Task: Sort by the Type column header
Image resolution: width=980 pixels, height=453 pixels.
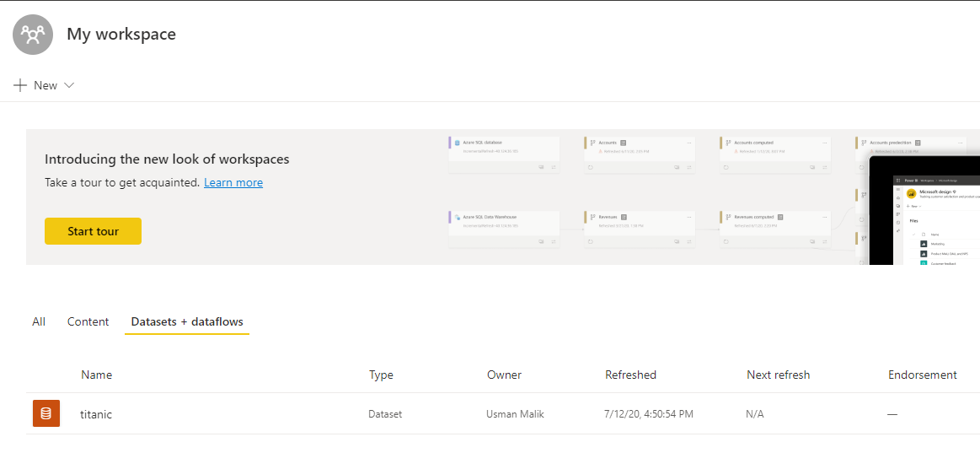Action: [x=381, y=375]
